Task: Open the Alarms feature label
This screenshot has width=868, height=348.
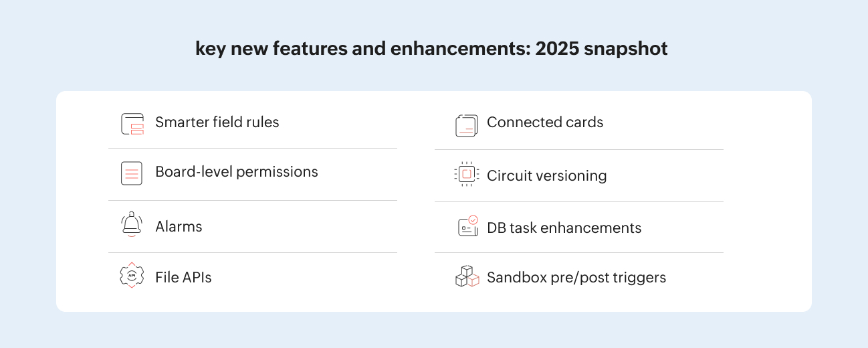Action: tap(179, 227)
